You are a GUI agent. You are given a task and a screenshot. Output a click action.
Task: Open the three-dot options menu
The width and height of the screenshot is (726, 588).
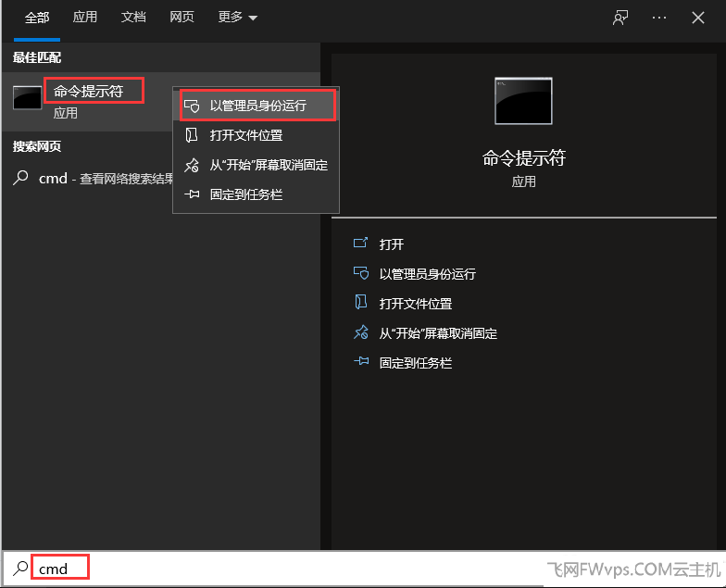659,19
